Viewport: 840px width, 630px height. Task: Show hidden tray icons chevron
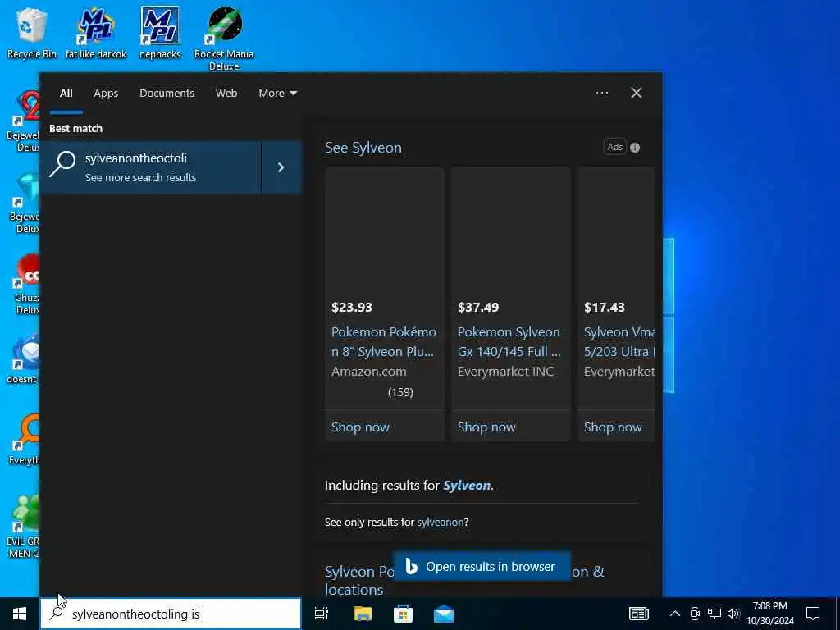click(x=675, y=614)
